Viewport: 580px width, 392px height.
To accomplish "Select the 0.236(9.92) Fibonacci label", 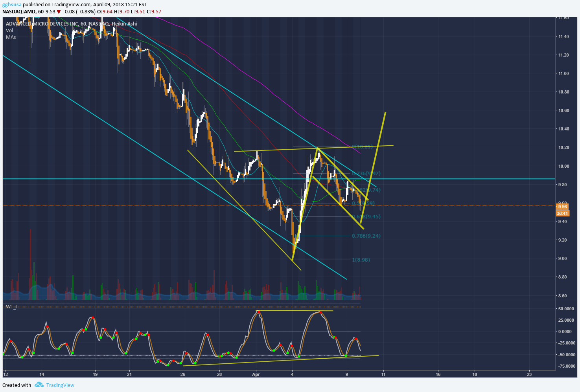I will 366,173.
